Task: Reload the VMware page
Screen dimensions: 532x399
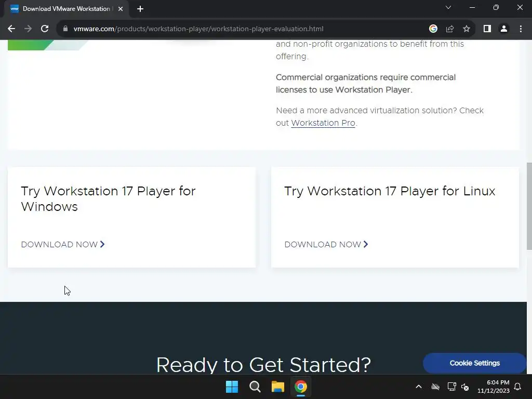Action: pyautogui.click(x=45, y=29)
